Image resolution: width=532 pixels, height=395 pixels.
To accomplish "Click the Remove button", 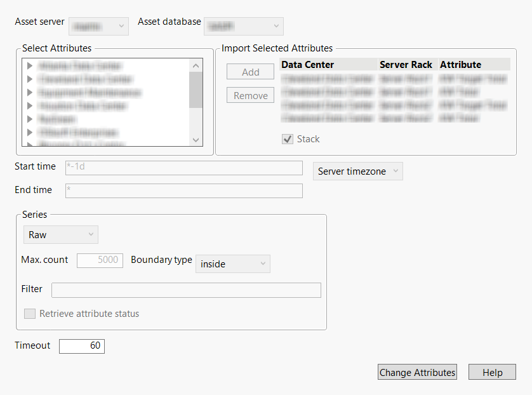I will click(x=249, y=95).
